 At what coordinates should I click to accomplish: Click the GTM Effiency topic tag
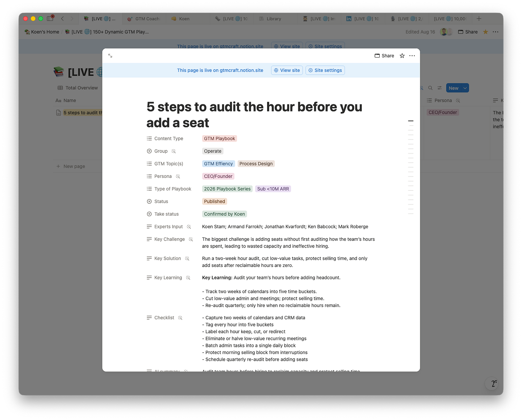coord(218,164)
